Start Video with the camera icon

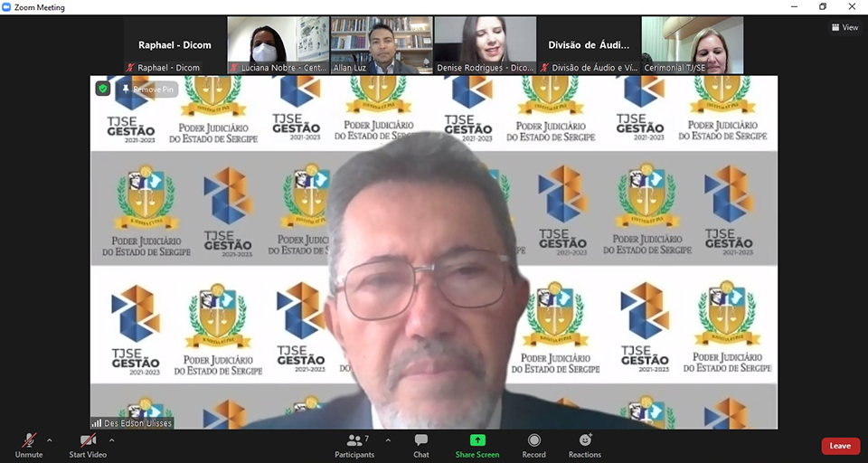click(x=88, y=440)
